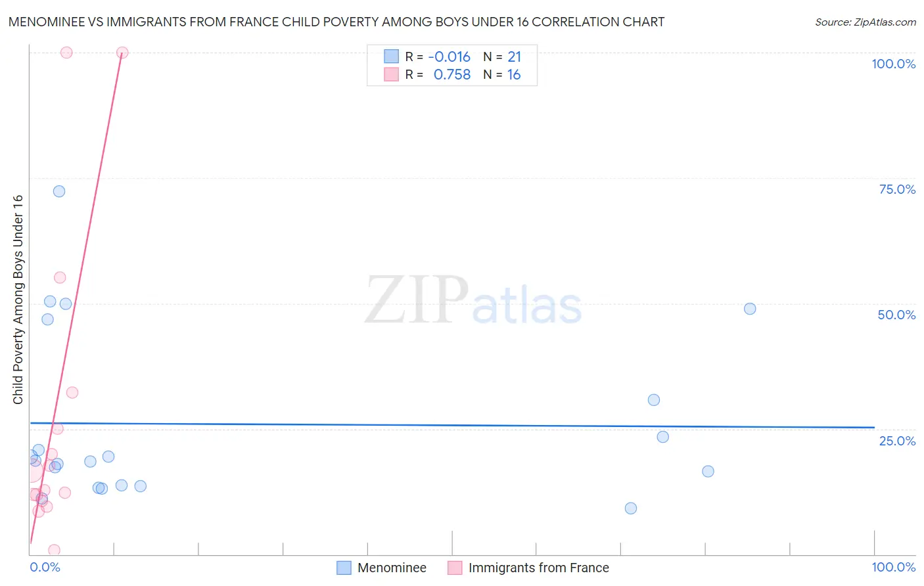Click the blue Menominee swatch in bottom legend

point(344,568)
